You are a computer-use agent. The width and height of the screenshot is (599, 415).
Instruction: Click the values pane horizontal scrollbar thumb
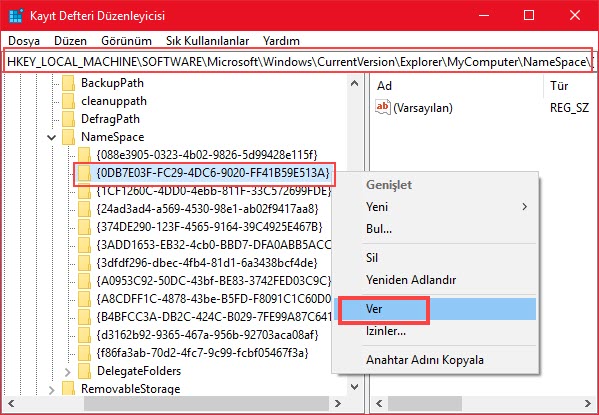tap(425, 404)
